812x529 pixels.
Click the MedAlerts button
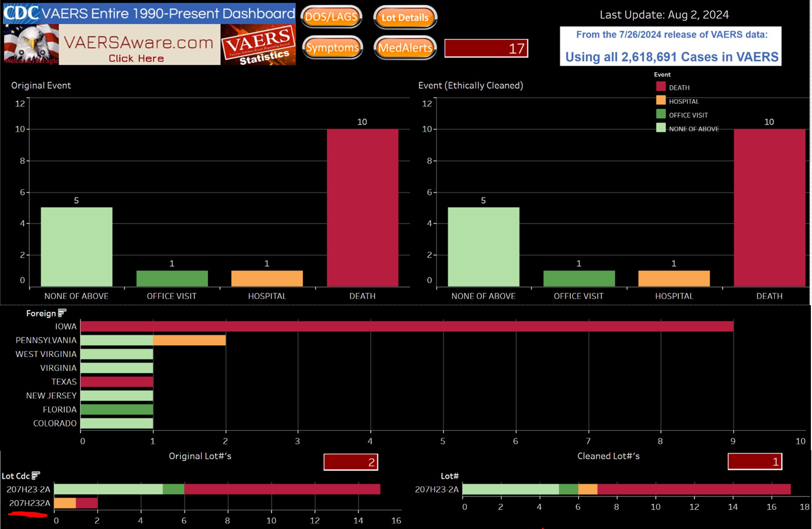[x=405, y=47]
